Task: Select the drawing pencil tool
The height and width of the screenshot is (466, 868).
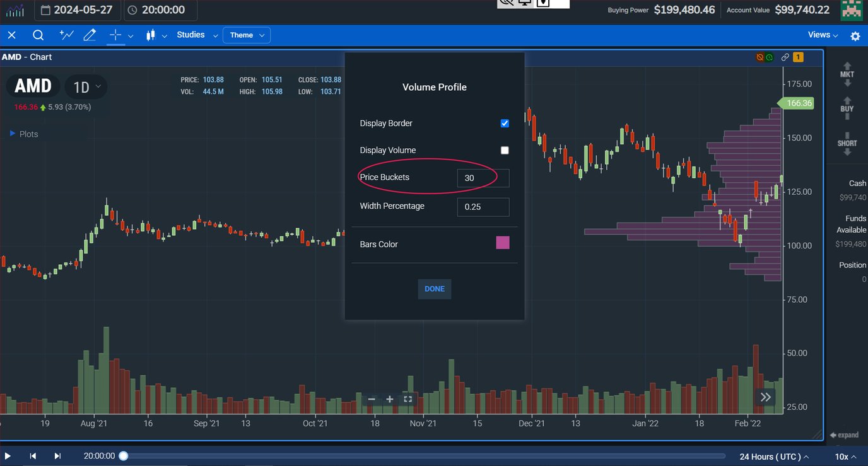Action: point(90,35)
